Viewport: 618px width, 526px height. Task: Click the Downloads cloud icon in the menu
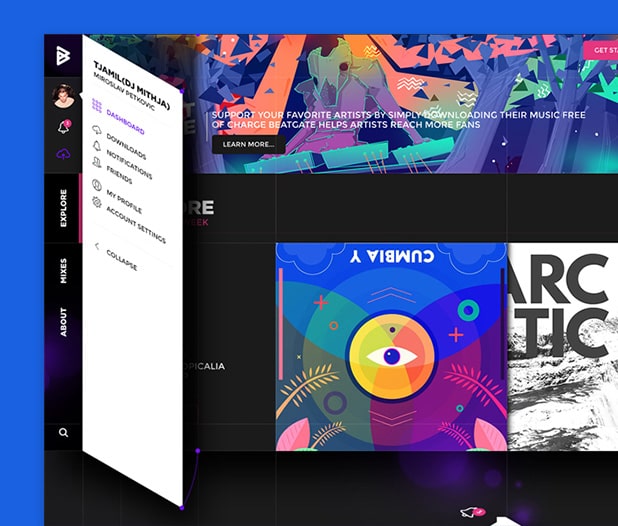click(x=97, y=130)
